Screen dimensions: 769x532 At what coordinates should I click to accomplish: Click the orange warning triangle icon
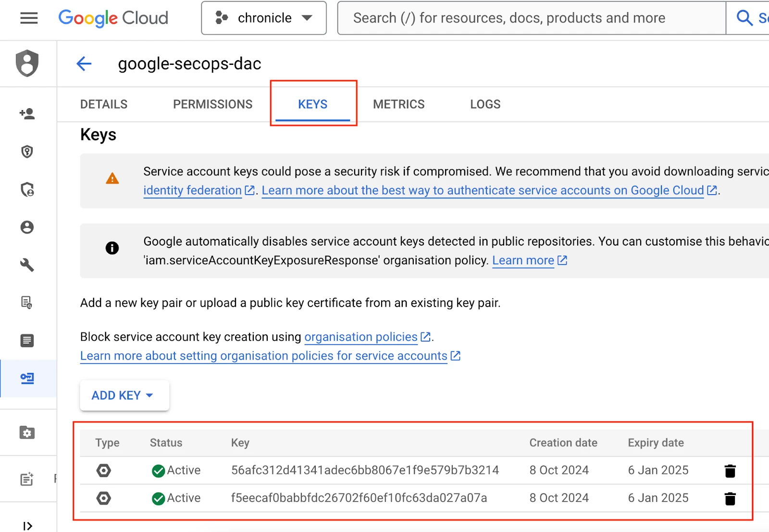[x=112, y=179]
